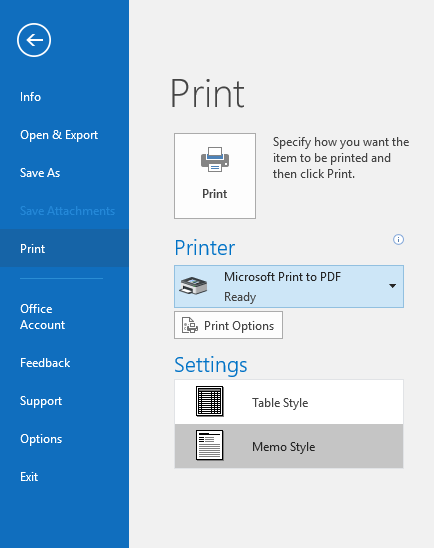The image size is (434, 548).
Task: Select the Memo Style page icon
Action: click(209, 445)
